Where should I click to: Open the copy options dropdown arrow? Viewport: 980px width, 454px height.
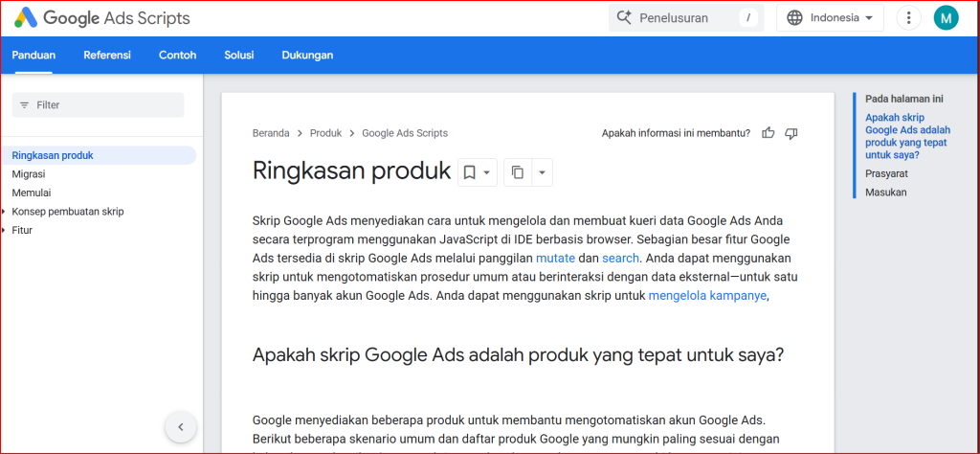pos(542,172)
